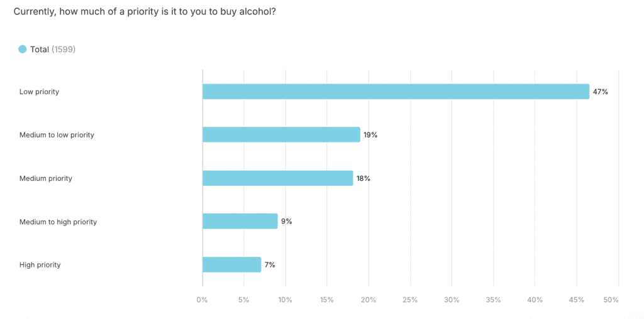Image resolution: width=644 pixels, height=319 pixels.
Task: Click the blue Total legend dot
Action: (x=23, y=49)
